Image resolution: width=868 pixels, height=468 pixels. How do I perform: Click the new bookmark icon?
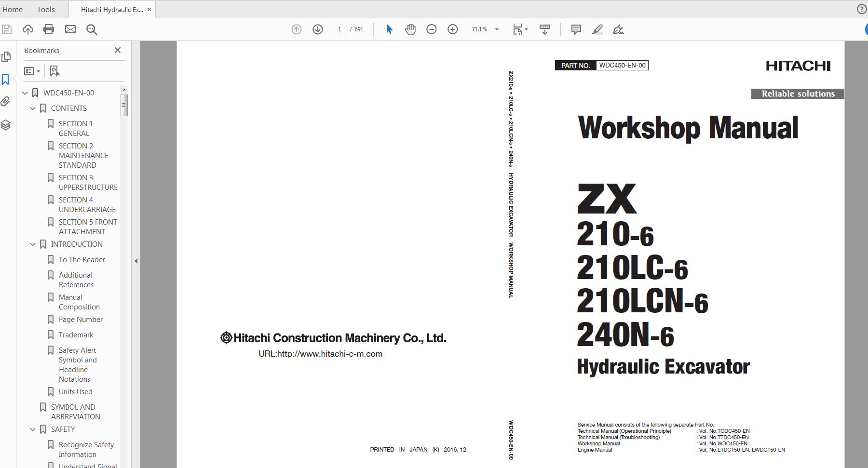pyautogui.click(x=54, y=71)
